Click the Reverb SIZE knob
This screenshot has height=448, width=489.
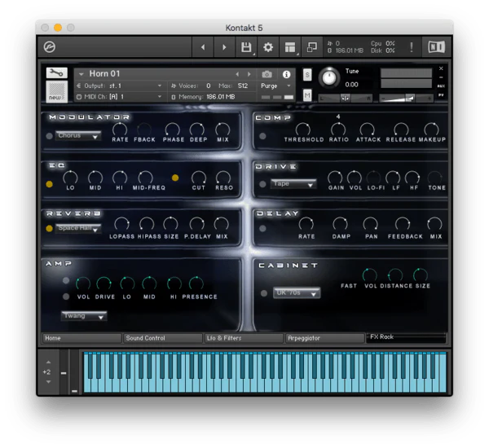click(170, 224)
